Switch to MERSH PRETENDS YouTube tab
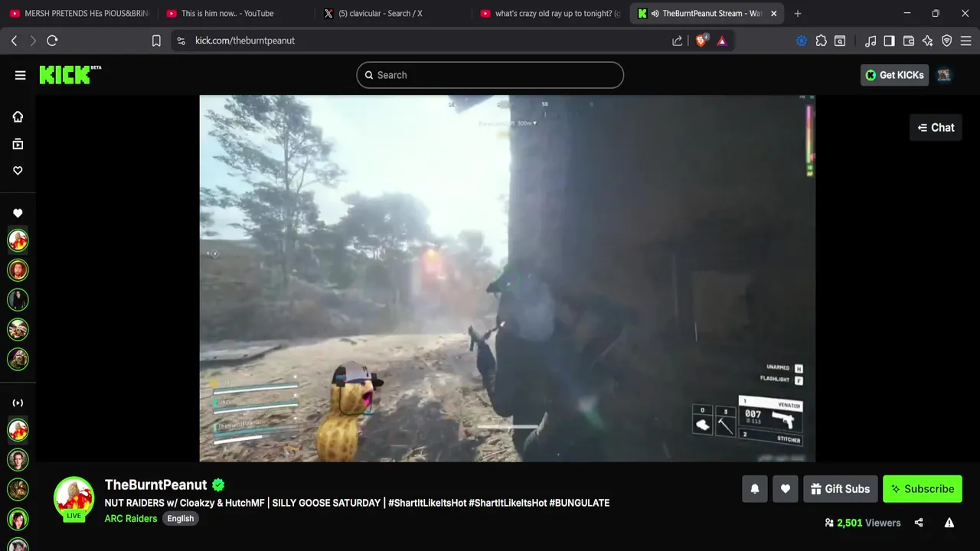The height and width of the screenshot is (551, 980). click(79, 14)
